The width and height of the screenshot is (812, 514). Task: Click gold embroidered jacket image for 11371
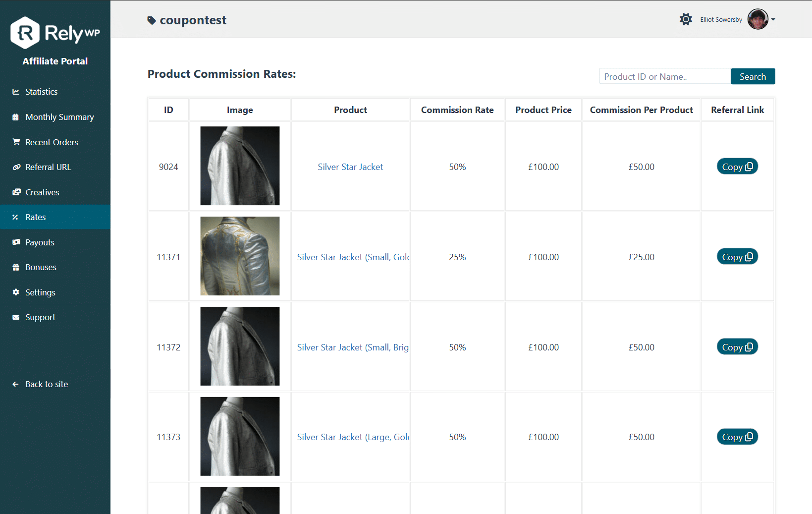240,256
